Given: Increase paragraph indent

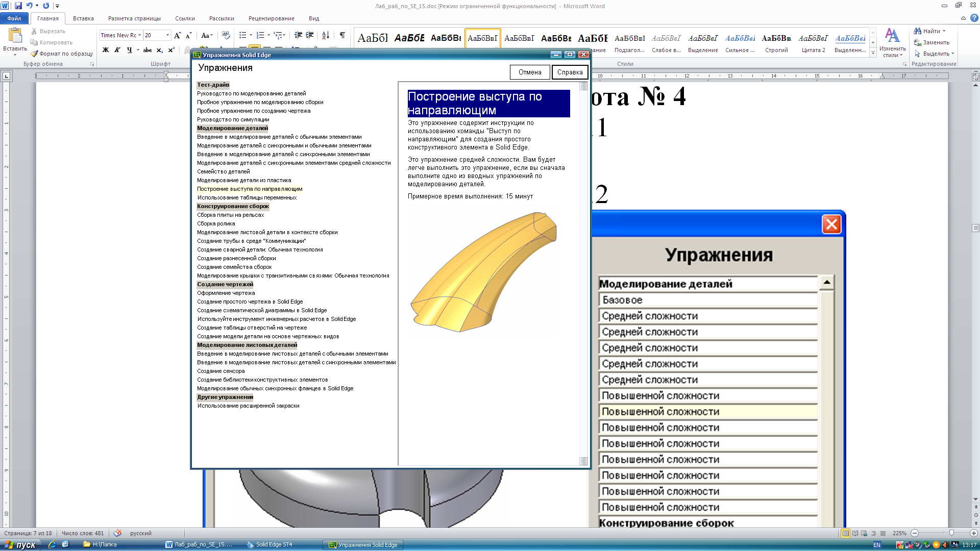Looking at the screenshot, I should point(310,35).
